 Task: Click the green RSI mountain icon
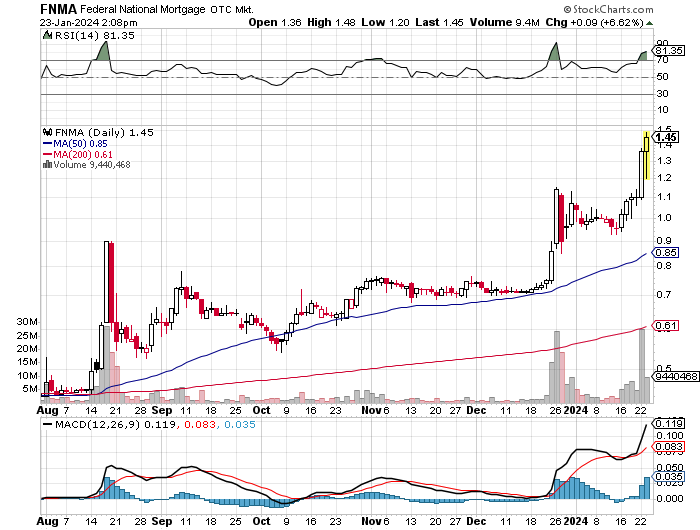point(47,35)
